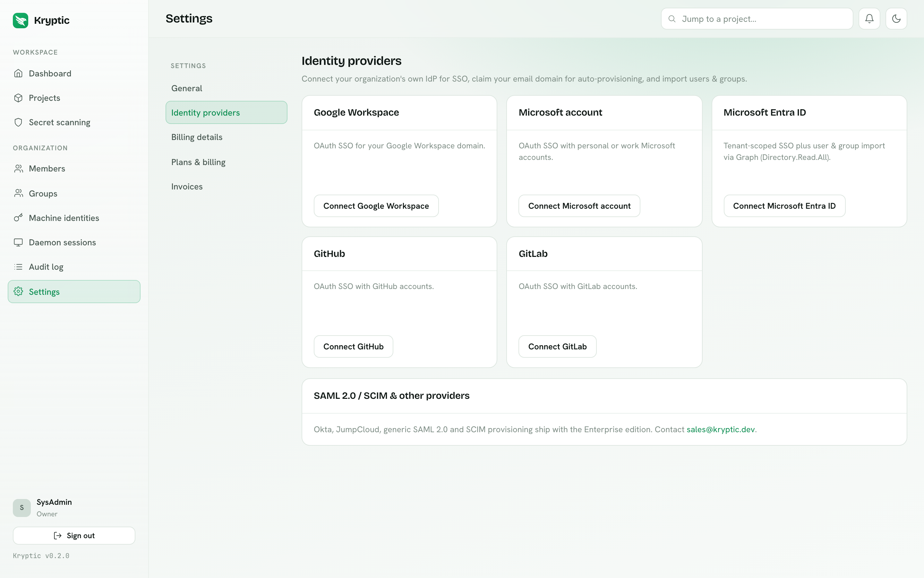Open Billing details settings
Screen dimensions: 924x578
[x=227, y=137]
